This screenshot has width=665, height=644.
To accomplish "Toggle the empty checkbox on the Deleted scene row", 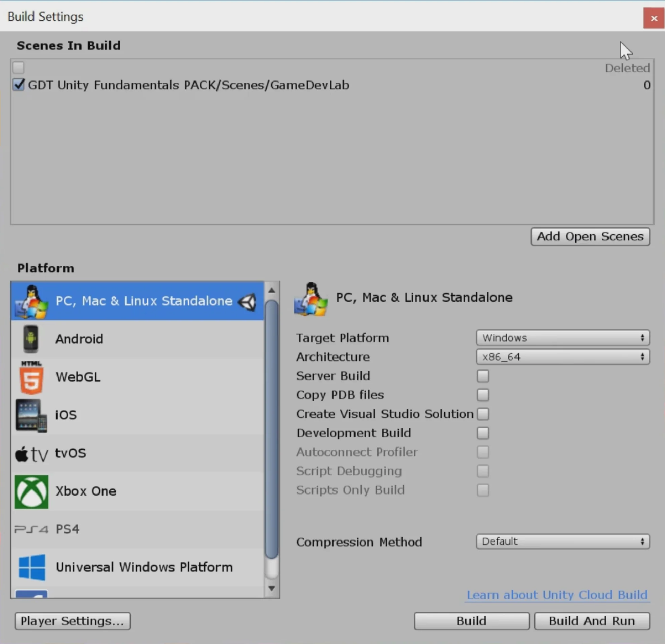I will (x=18, y=67).
